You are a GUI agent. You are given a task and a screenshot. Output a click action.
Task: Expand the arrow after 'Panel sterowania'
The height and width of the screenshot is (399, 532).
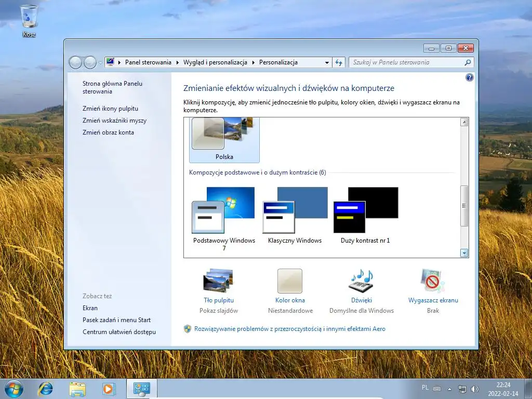point(178,62)
